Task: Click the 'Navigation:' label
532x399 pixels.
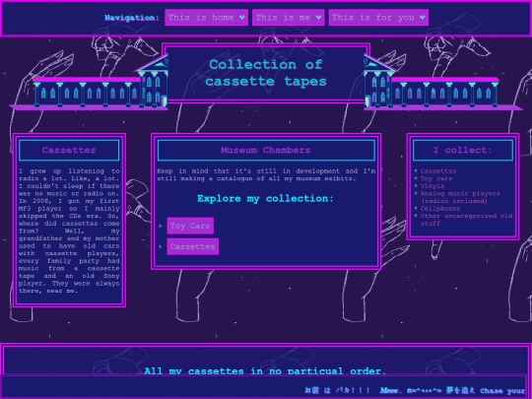Action: pyautogui.click(x=132, y=18)
